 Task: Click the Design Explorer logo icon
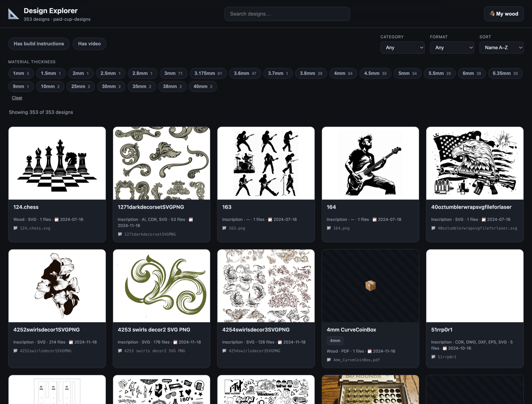tap(14, 14)
